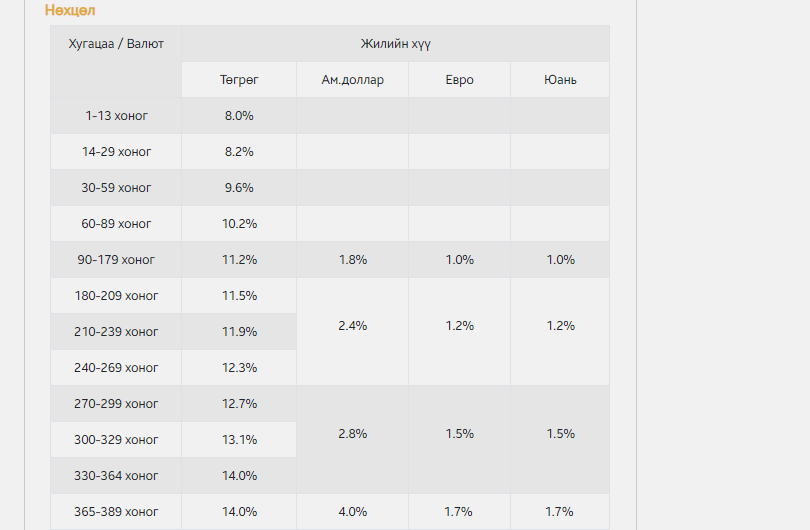Click the 2.4% dollar rate cell
This screenshot has width=810, height=530.
pos(352,326)
